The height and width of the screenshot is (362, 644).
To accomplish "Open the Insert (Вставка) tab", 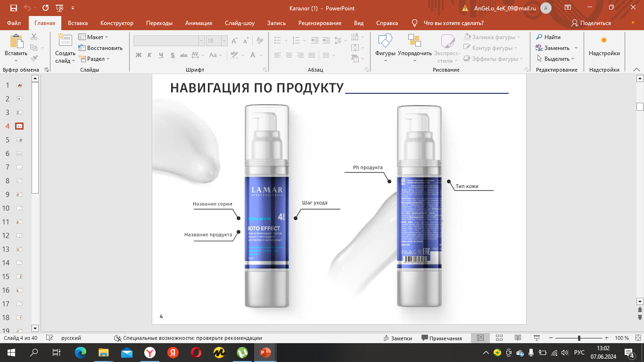I will (78, 23).
